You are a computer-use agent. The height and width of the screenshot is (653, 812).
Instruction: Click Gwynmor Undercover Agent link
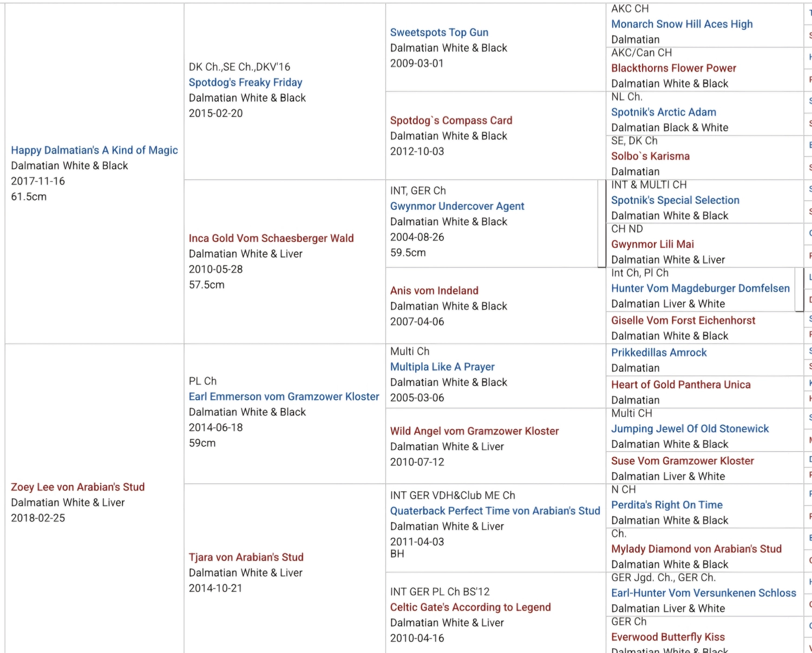[457, 206]
